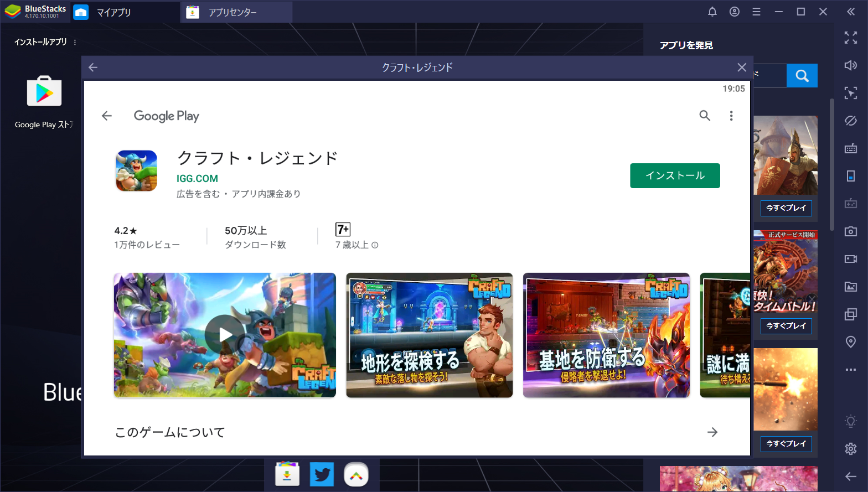Open the game controller icon in sidebar
Viewport: 868px width, 492px height.
851,204
